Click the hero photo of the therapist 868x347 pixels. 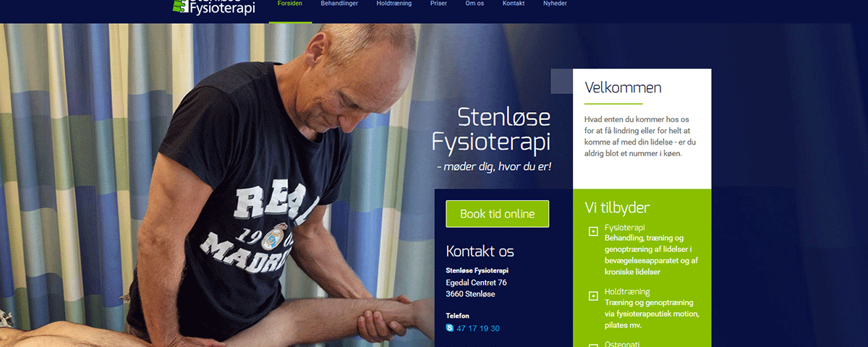(x=217, y=184)
